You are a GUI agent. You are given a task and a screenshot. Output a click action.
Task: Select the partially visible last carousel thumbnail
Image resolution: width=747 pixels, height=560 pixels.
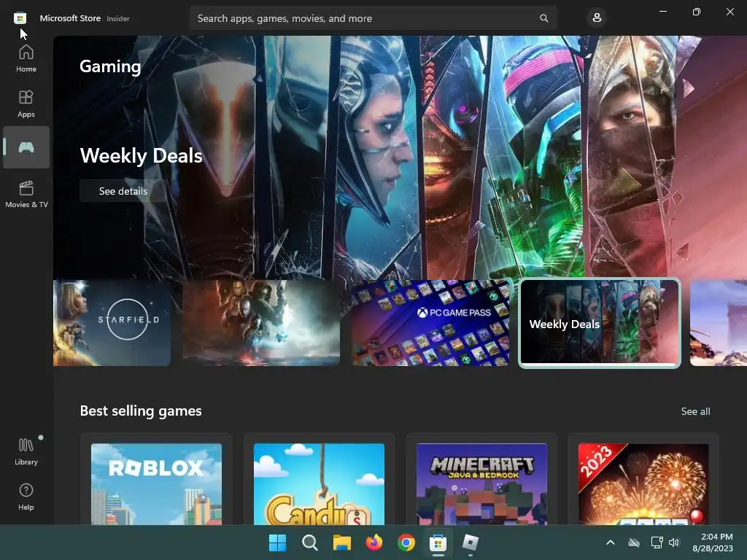point(719,323)
